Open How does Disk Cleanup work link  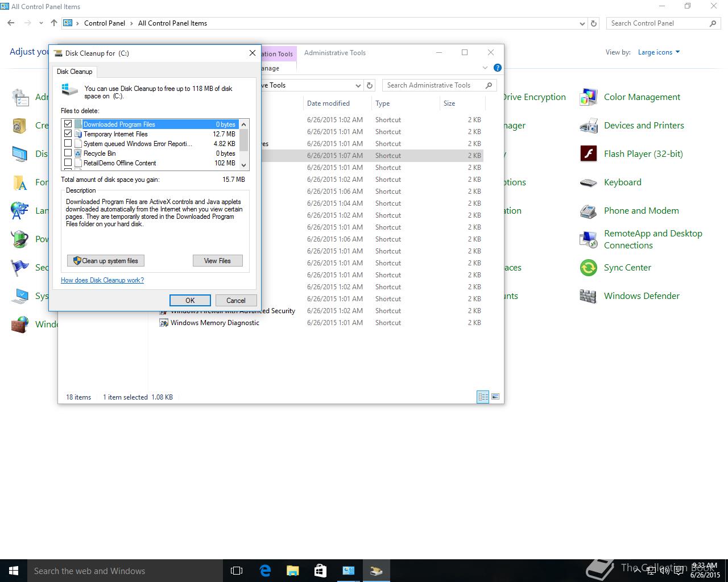coord(102,280)
